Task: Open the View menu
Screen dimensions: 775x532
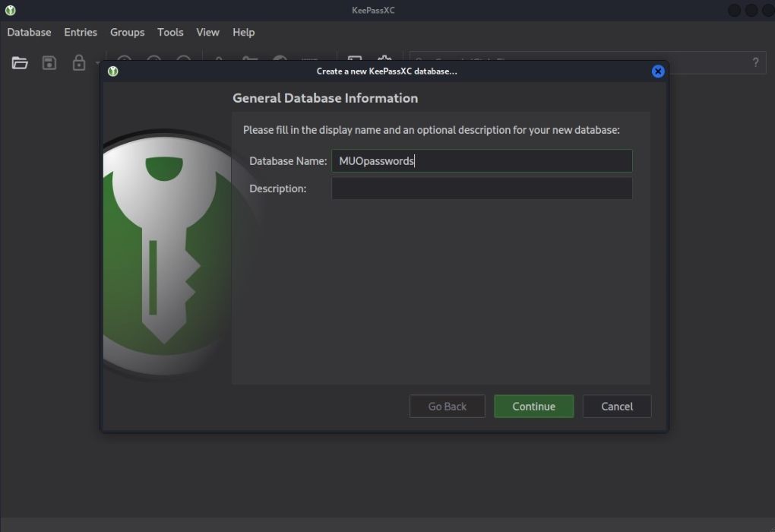Action: tap(207, 32)
